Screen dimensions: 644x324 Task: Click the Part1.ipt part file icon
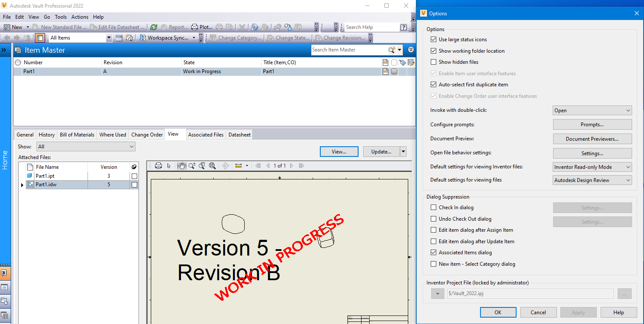(x=30, y=176)
